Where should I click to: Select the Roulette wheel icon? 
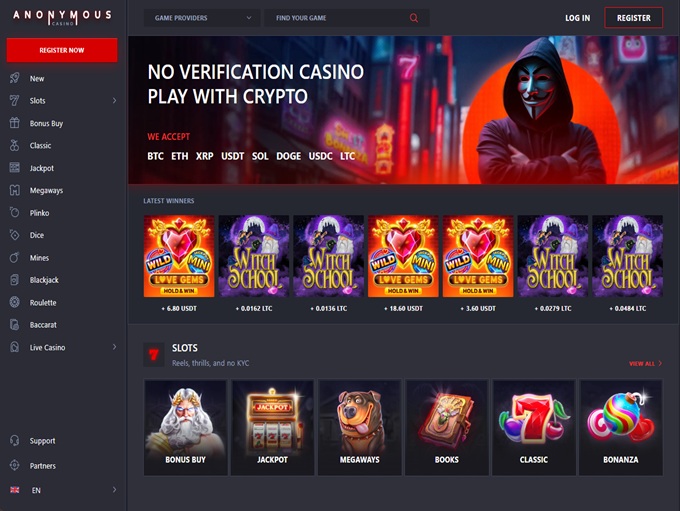[15, 302]
